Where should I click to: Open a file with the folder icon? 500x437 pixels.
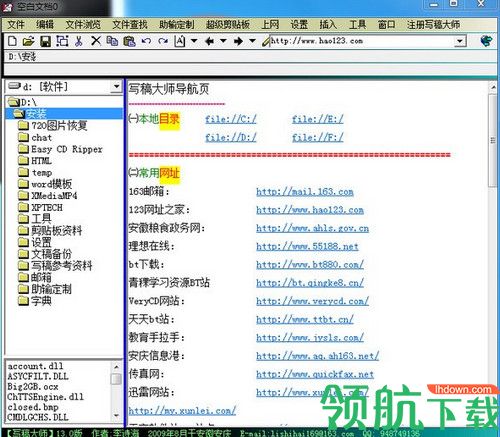pos(29,41)
